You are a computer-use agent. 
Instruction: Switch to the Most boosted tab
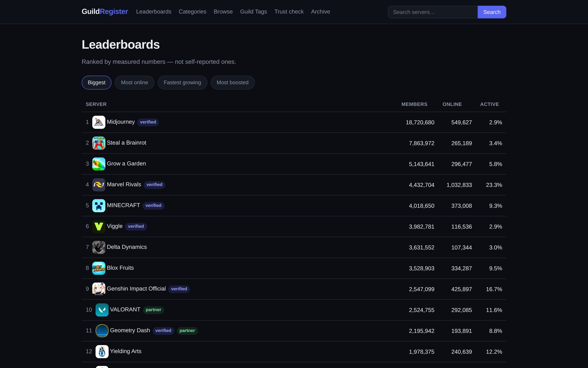(x=233, y=83)
